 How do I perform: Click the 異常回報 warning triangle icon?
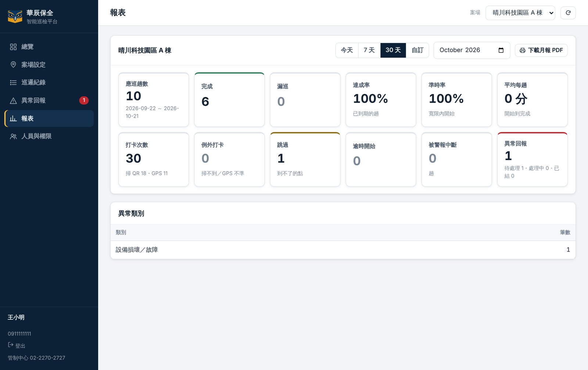click(x=13, y=100)
